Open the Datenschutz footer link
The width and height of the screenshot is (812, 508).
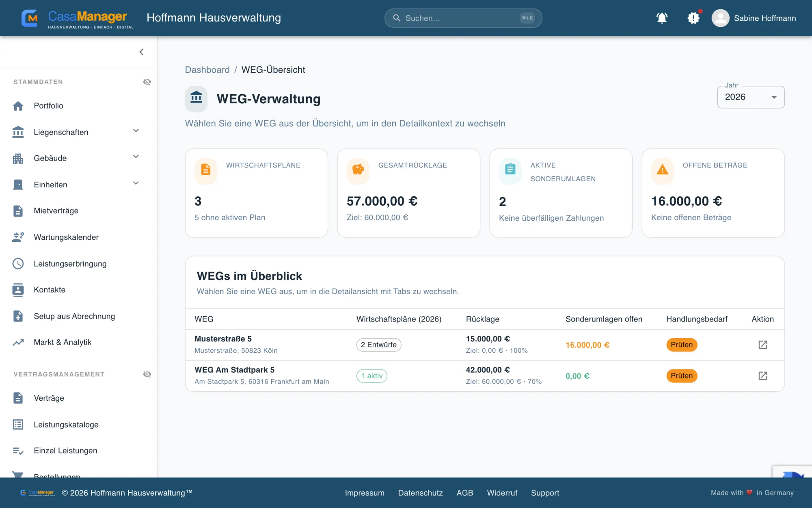click(420, 493)
